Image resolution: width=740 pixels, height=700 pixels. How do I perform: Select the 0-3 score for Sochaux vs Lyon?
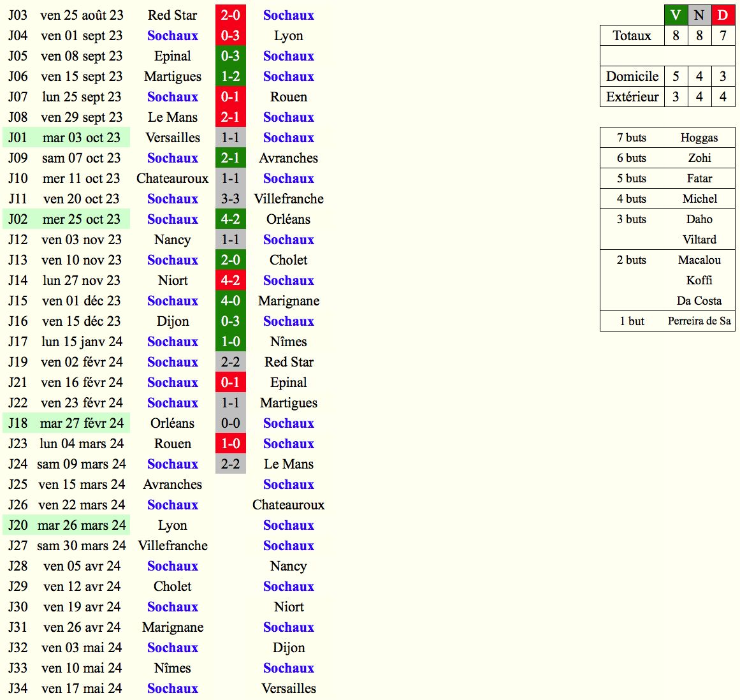coord(230,36)
